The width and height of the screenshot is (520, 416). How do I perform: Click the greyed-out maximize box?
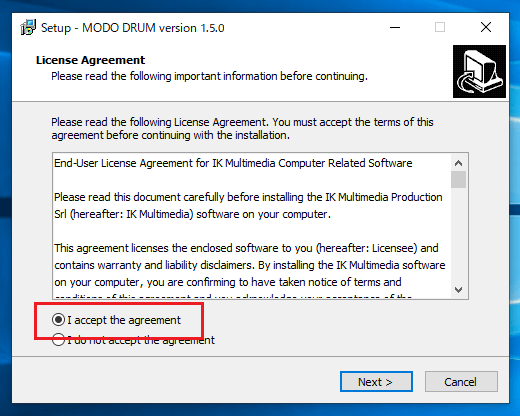(x=440, y=27)
